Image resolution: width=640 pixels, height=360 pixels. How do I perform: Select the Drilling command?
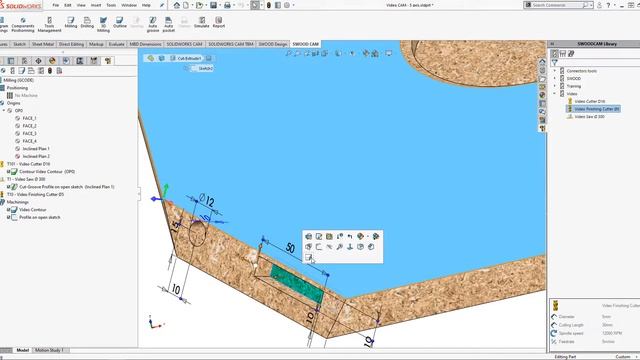(x=87, y=23)
